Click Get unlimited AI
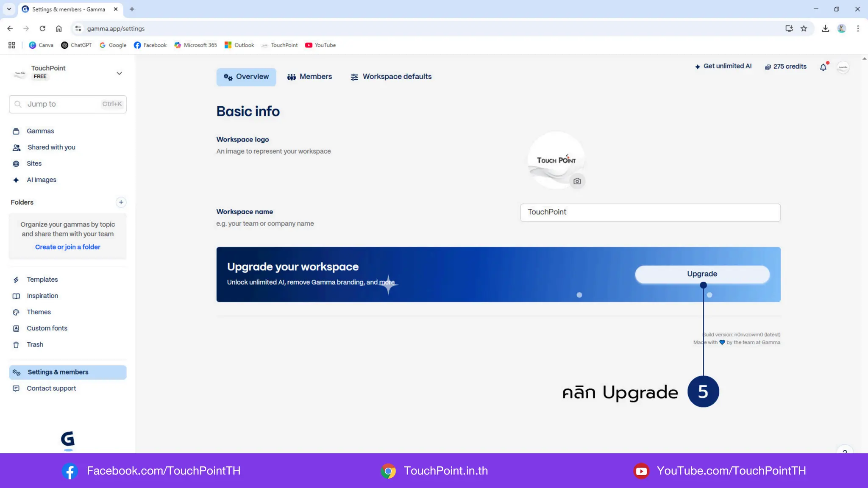The image size is (868, 488). point(723,66)
